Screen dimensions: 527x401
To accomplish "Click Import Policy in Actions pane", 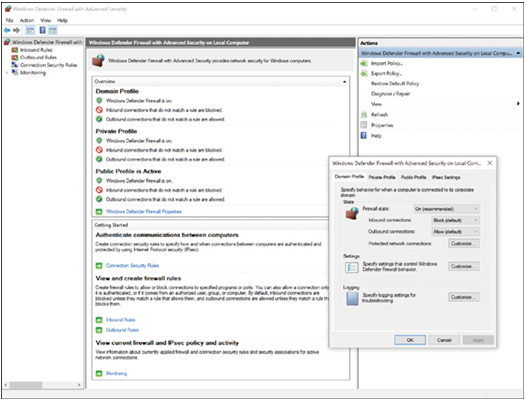I will pyautogui.click(x=387, y=63).
